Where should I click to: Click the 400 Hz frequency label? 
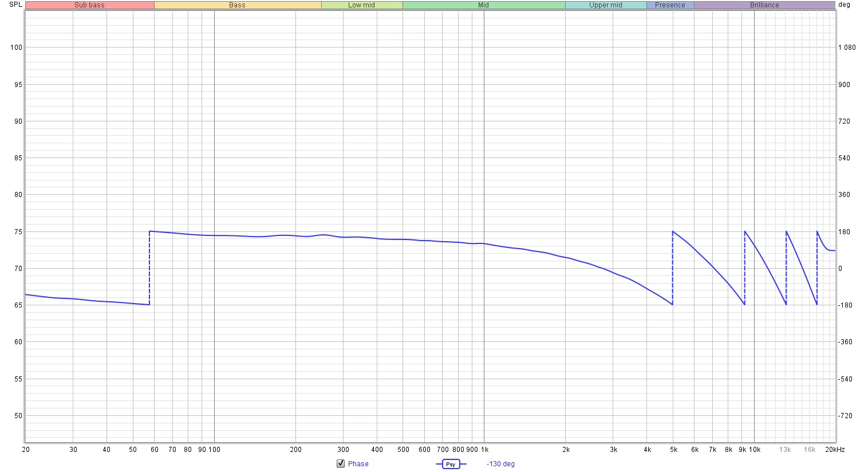377,450
